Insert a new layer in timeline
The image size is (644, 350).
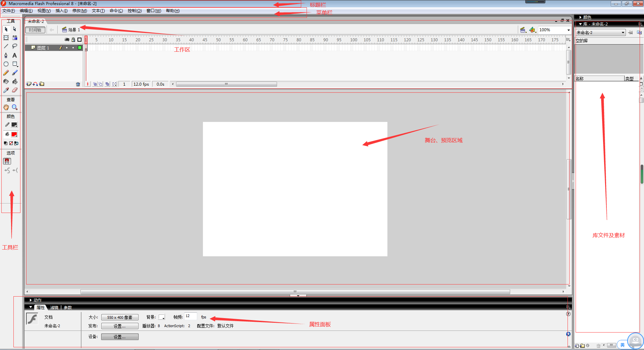click(x=29, y=84)
